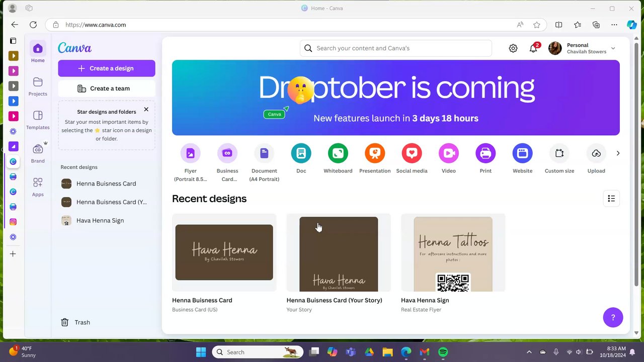Click the page vertical scrollbar
This screenshot has height=362, width=644.
click(636, 164)
